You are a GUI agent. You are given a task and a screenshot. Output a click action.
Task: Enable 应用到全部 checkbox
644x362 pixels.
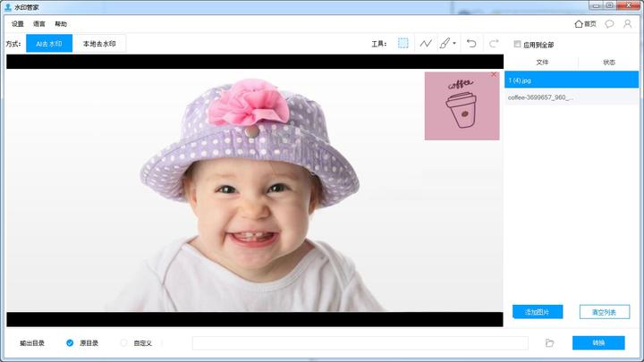(517, 44)
